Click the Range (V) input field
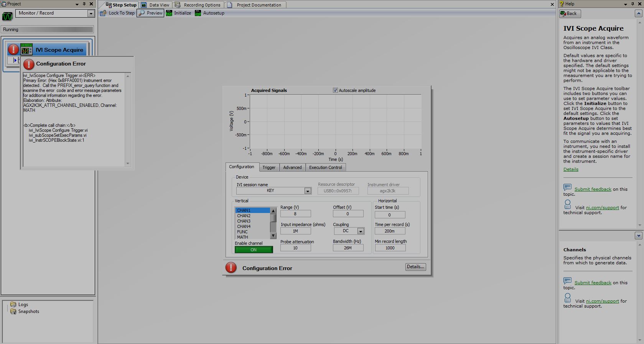This screenshot has height=344, width=644. tap(295, 214)
